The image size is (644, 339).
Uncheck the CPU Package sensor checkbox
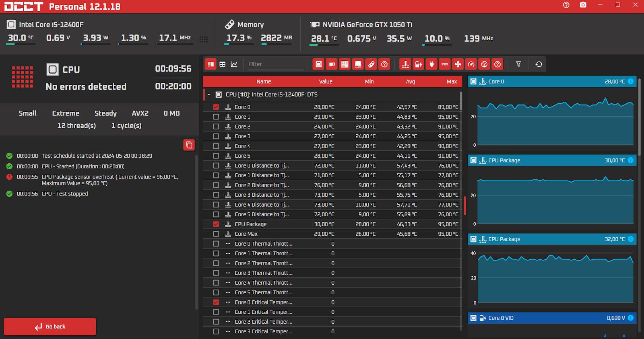[x=216, y=224]
